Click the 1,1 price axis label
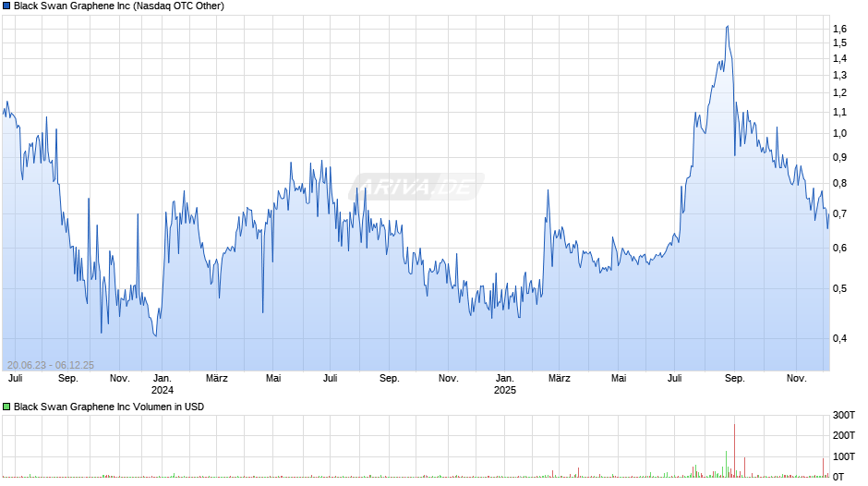This screenshot has height=486, width=868. [839, 113]
